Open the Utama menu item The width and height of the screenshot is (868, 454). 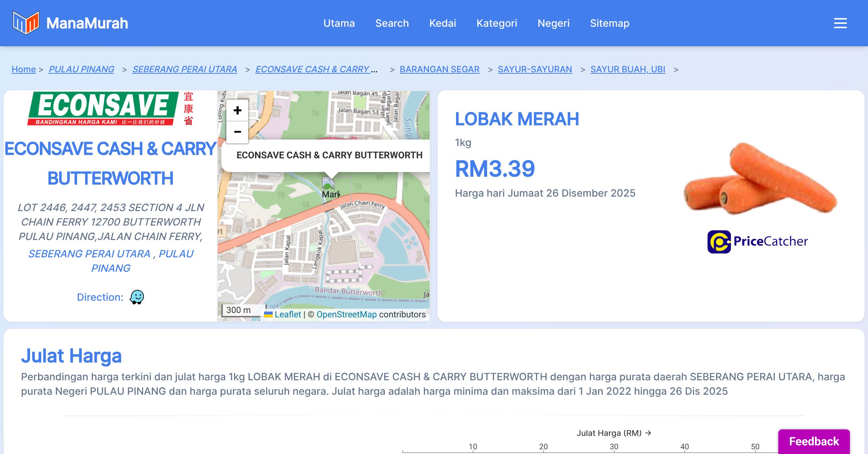(x=339, y=23)
